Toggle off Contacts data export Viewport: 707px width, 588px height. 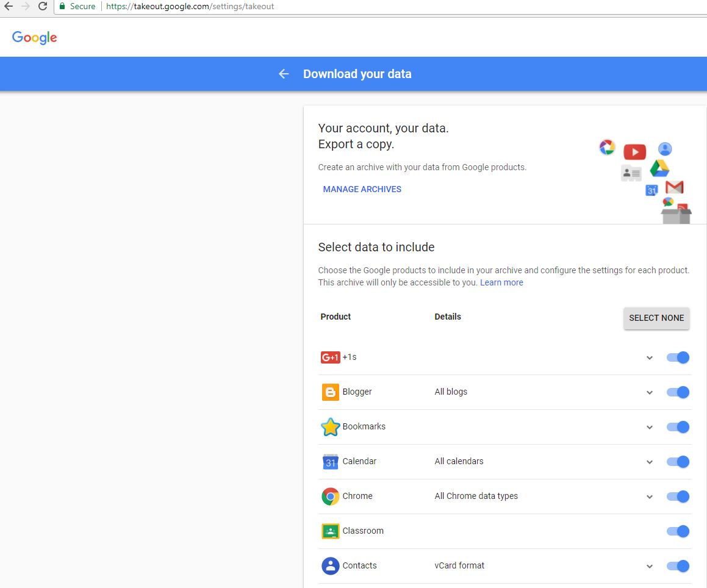(x=678, y=566)
